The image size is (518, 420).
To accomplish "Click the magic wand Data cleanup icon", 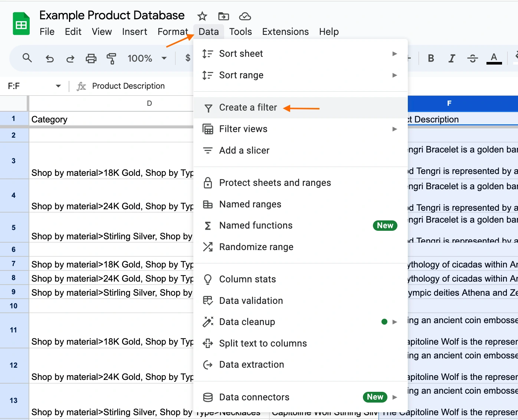I will pos(208,322).
